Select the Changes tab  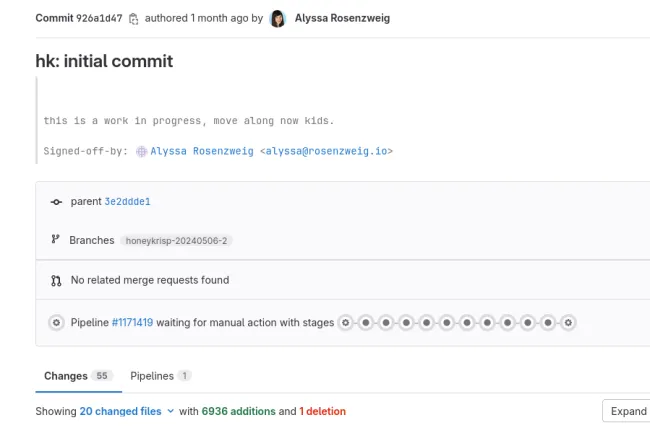tap(66, 376)
